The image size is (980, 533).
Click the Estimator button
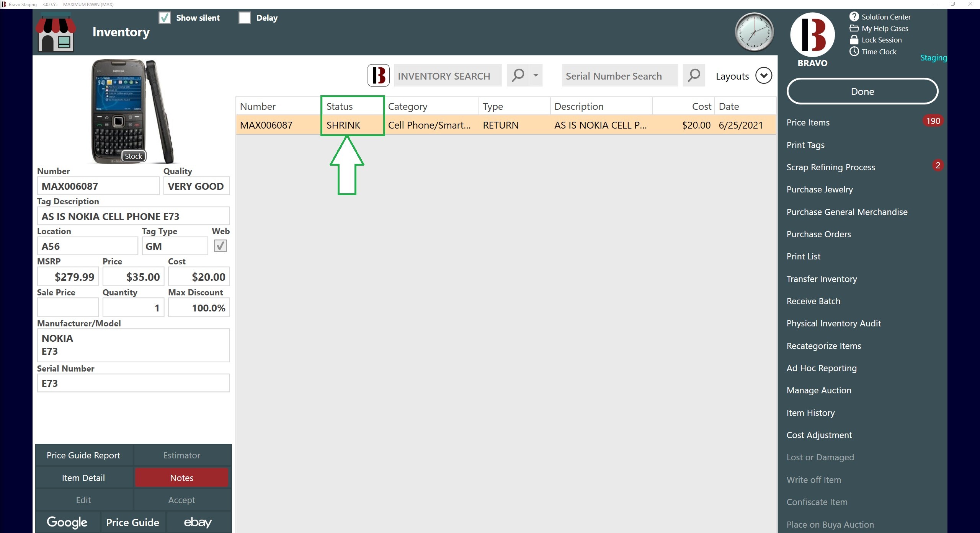point(181,455)
